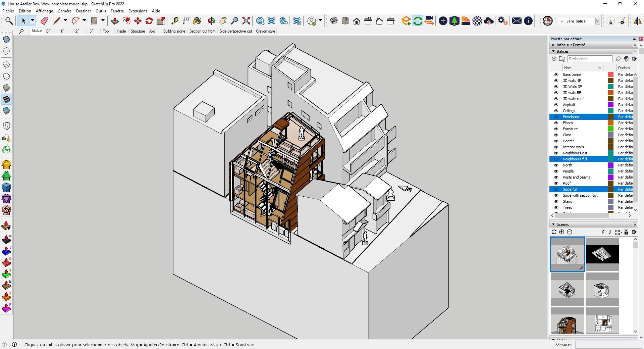The width and height of the screenshot is (644, 349).
Task: Activate the Orbit tool
Action: (211, 21)
